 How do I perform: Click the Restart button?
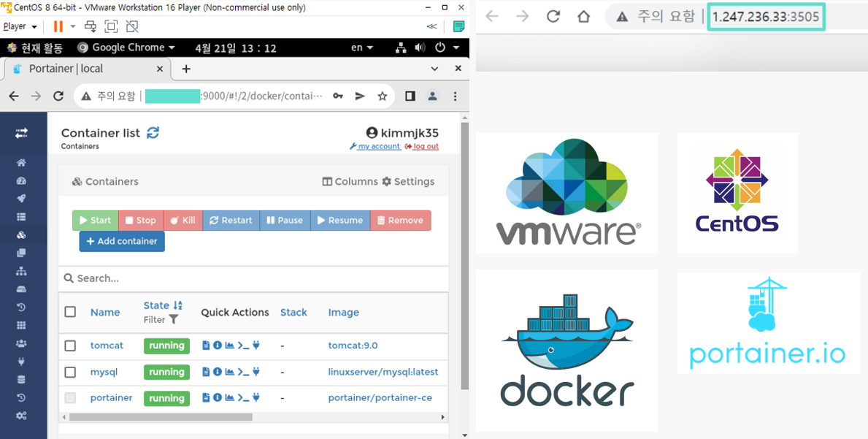point(231,221)
